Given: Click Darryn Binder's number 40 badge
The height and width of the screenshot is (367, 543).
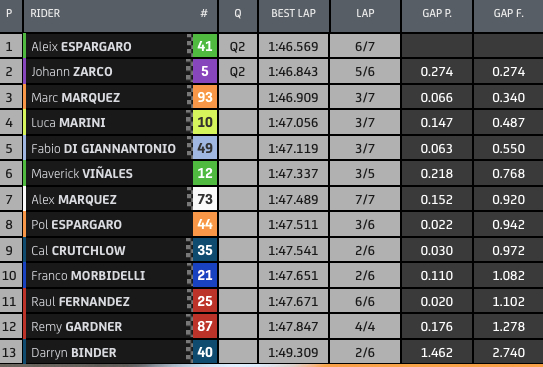Looking at the screenshot, I should tap(205, 352).
